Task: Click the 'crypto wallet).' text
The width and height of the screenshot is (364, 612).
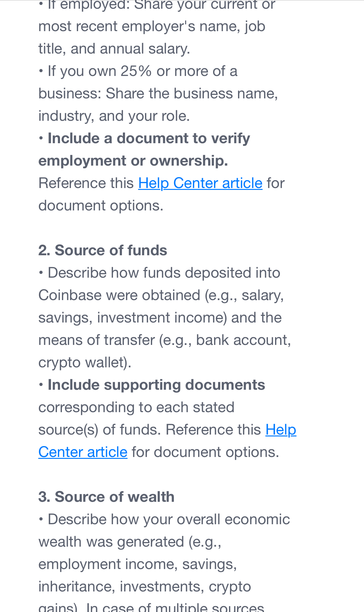Action: point(85,363)
